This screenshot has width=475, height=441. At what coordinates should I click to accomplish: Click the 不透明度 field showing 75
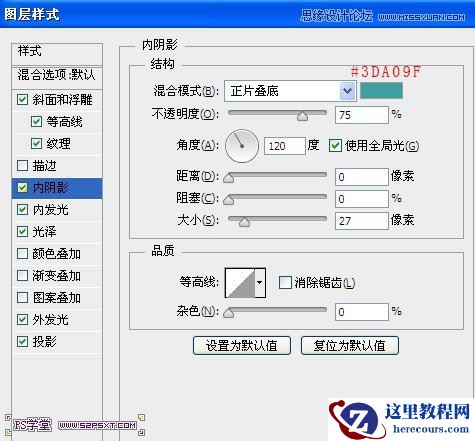tap(362, 115)
